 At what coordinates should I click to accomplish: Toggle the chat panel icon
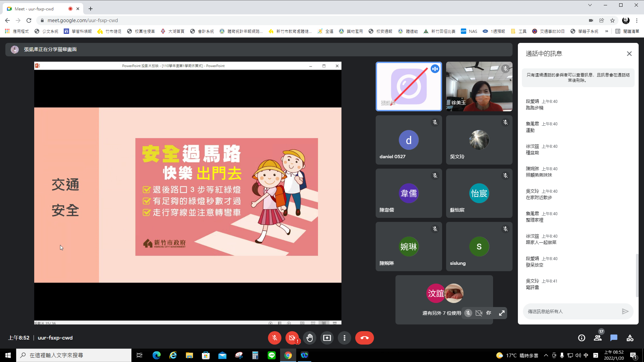click(614, 338)
